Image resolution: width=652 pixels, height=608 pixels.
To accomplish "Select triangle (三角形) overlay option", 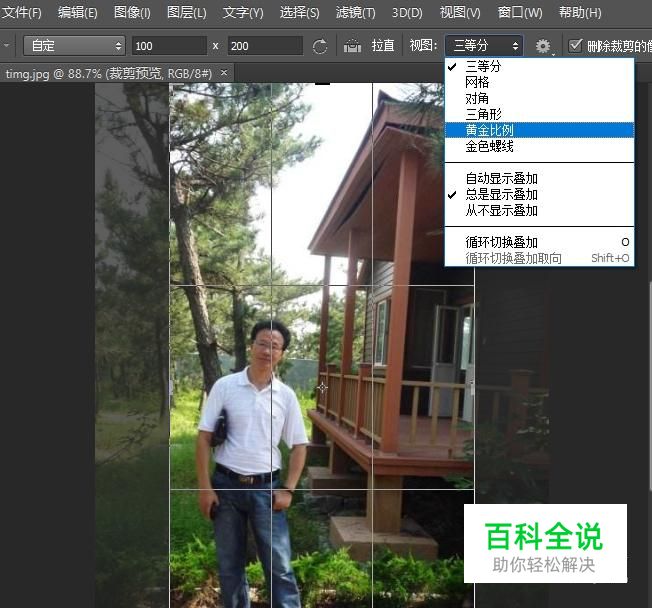I will 484,114.
